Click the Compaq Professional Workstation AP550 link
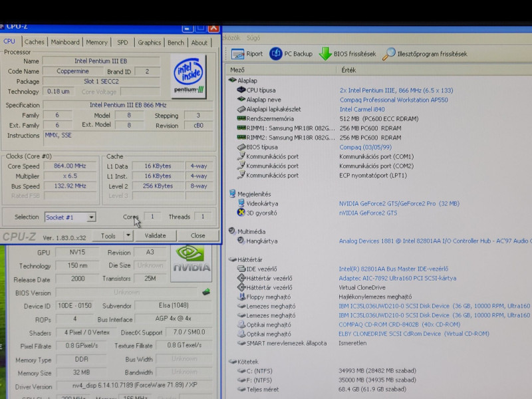Viewport: 532px width, 399px height. (394, 100)
